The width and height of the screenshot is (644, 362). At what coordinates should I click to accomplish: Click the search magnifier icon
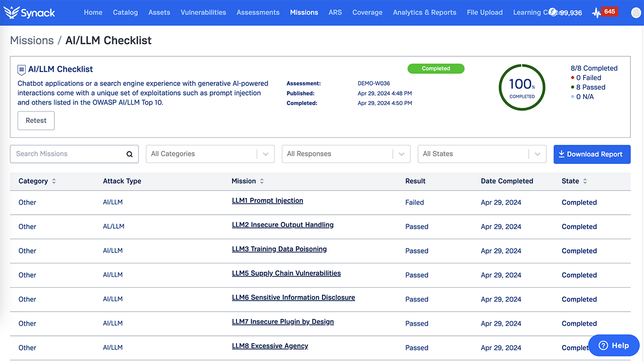129,154
